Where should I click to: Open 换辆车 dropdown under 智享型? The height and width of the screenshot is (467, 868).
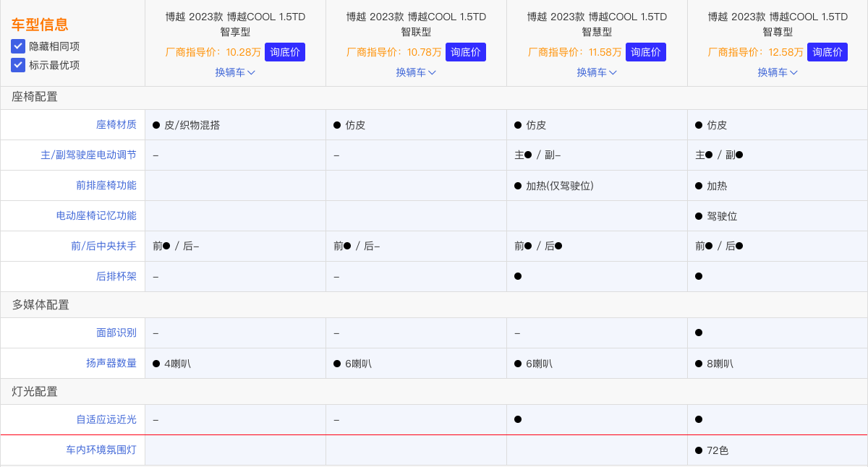[x=235, y=72]
